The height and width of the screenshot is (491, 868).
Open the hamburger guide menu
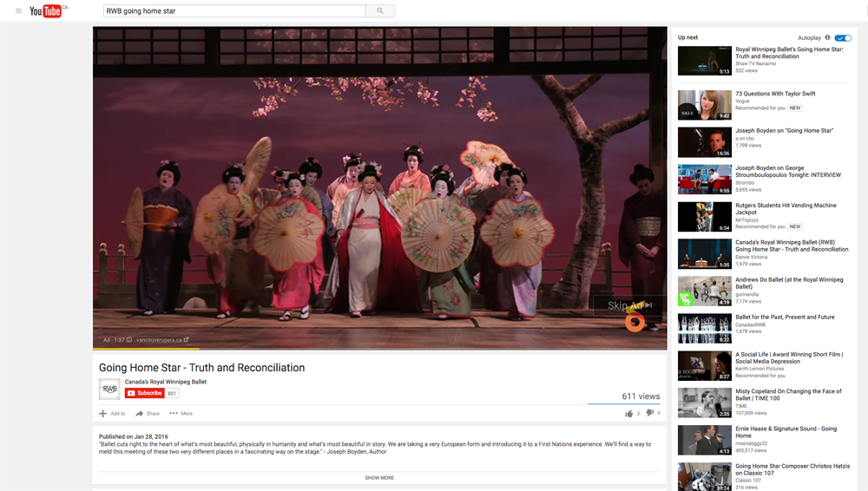(x=18, y=10)
